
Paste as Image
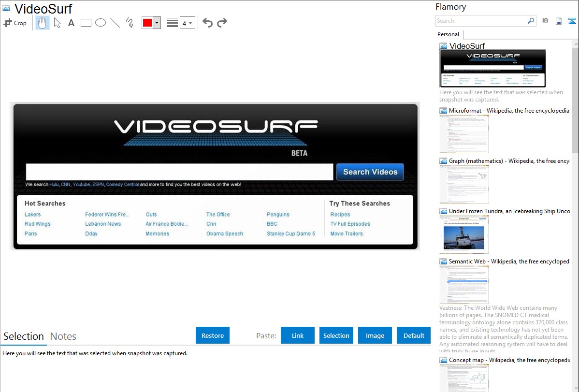(x=375, y=335)
